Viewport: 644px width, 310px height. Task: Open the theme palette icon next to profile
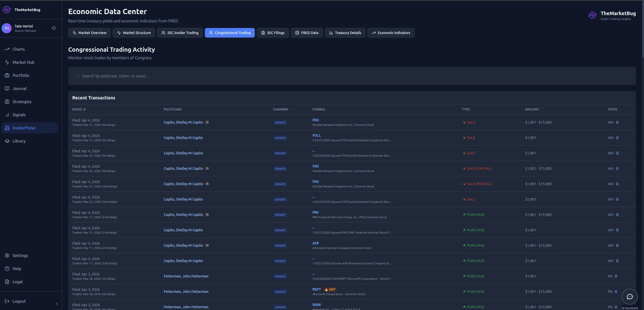pos(54,28)
